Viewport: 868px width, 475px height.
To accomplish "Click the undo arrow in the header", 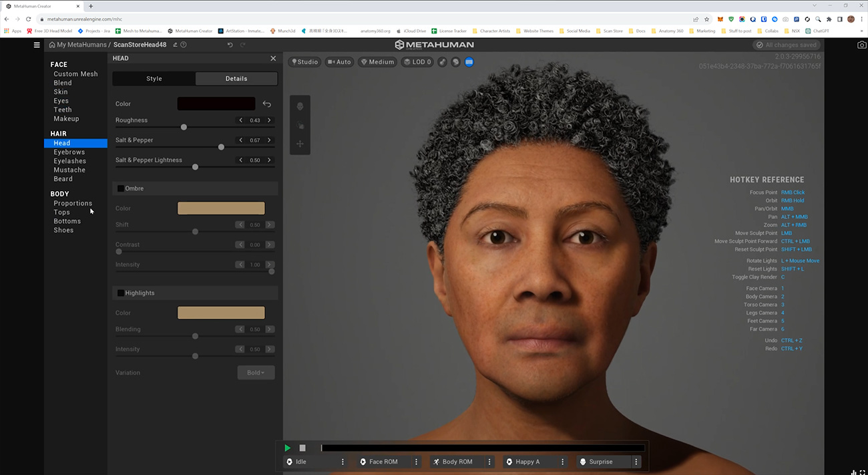I will point(230,45).
